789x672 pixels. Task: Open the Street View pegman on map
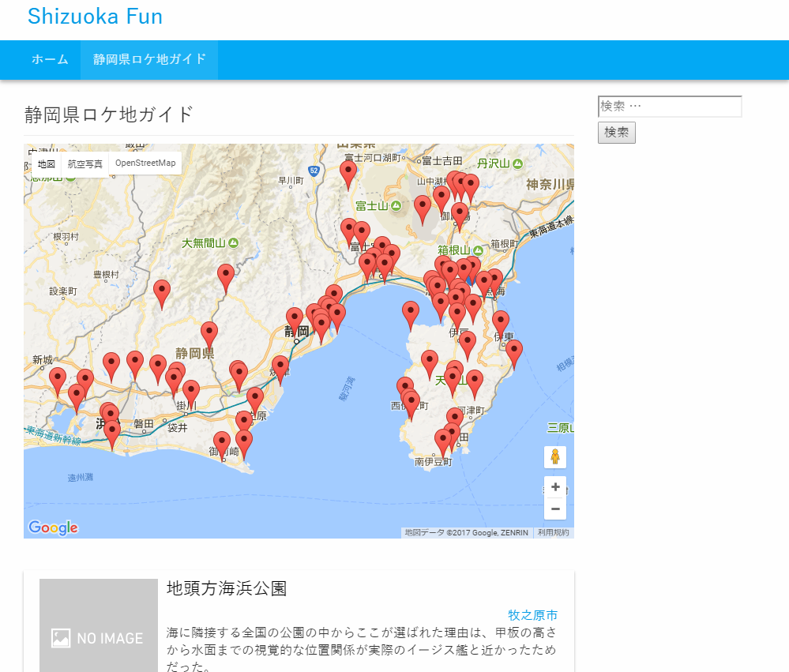[x=555, y=456]
